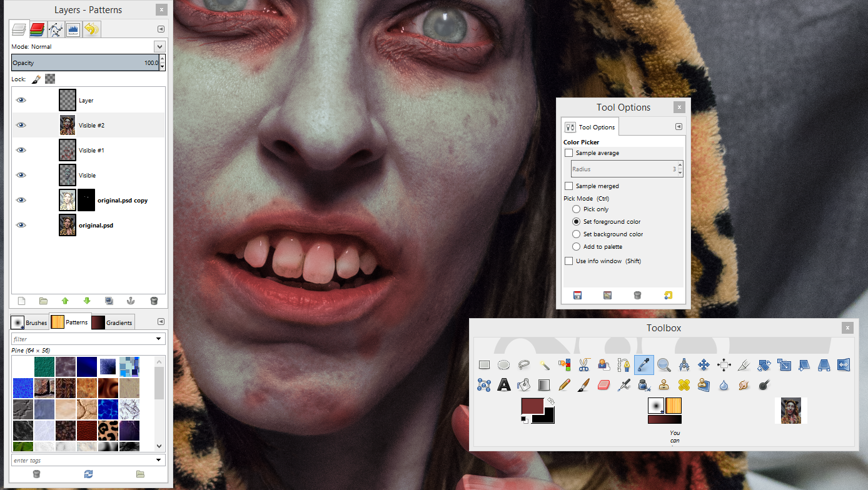
Task: Open the enter tags dropdown
Action: point(159,460)
